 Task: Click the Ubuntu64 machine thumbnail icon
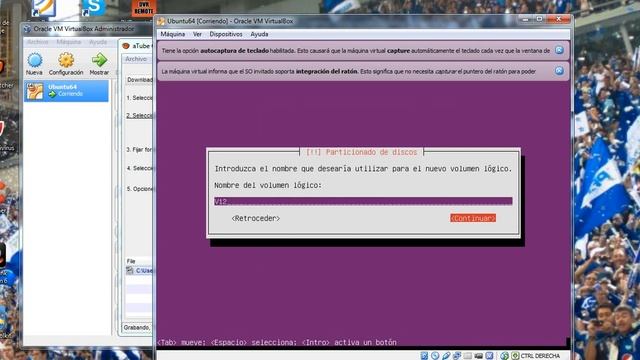34,91
